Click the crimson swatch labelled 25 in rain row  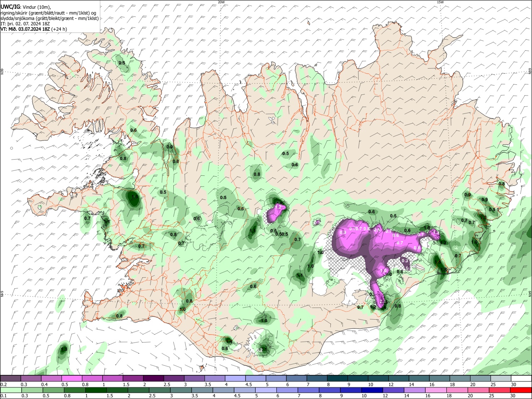500,390
